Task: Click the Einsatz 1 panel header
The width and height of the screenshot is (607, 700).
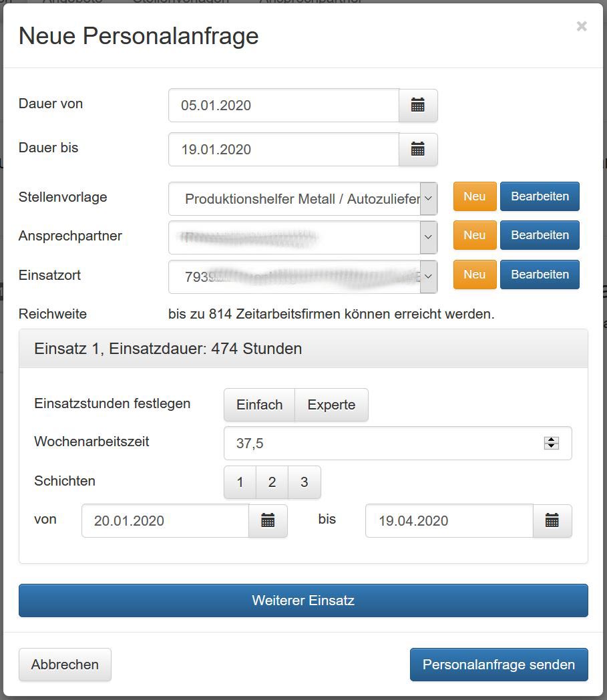Action: pyautogui.click(x=303, y=349)
